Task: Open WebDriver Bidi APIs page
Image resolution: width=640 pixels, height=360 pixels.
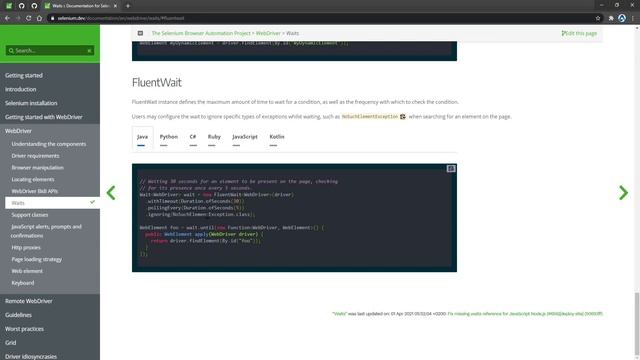Action: click(35, 191)
